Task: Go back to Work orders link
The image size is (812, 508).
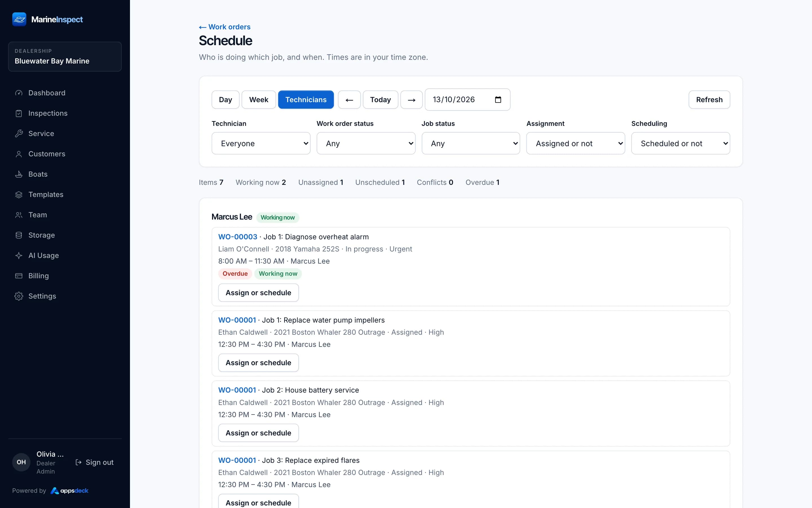Action: click(225, 27)
